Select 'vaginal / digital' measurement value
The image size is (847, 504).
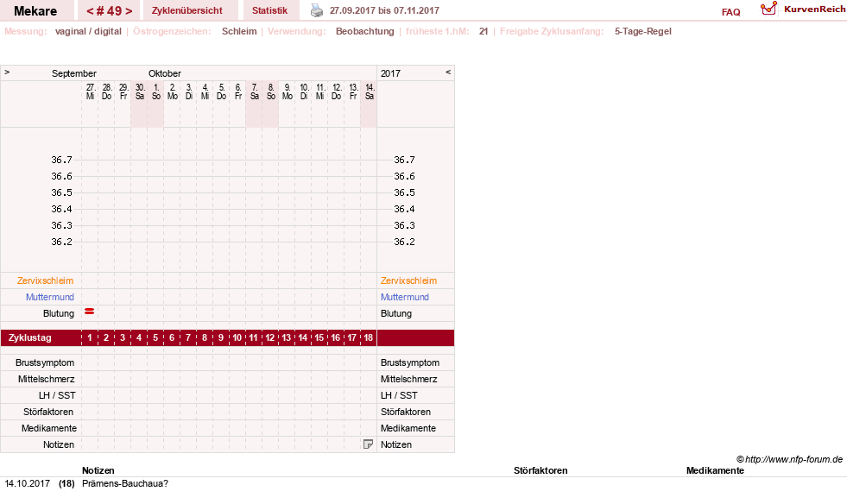pos(88,31)
